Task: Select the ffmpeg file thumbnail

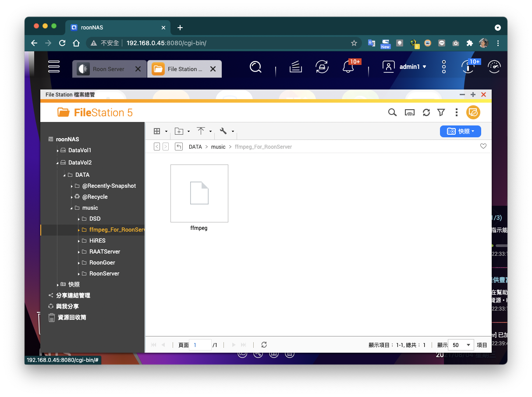Action: pyautogui.click(x=199, y=193)
